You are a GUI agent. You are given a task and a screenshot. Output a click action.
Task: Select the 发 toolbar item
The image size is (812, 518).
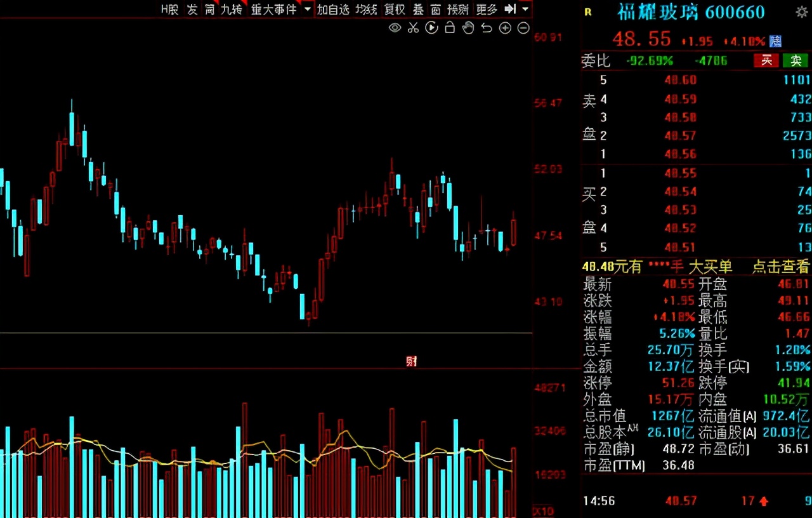tap(192, 9)
